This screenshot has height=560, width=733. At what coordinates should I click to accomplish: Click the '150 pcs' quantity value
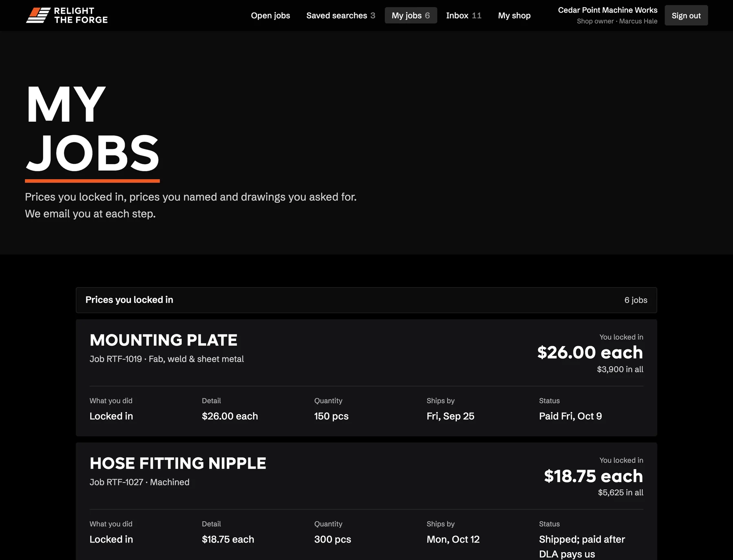pyautogui.click(x=331, y=416)
